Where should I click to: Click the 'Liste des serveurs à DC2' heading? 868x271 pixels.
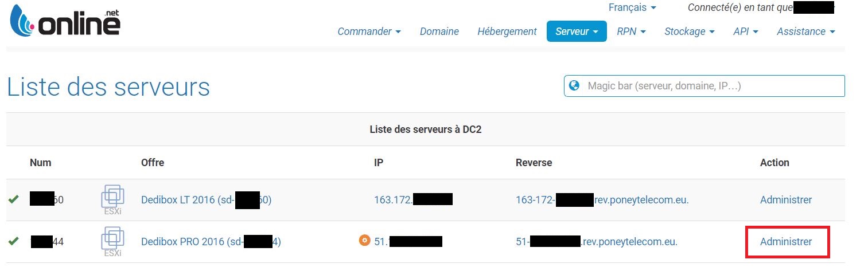pos(425,129)
